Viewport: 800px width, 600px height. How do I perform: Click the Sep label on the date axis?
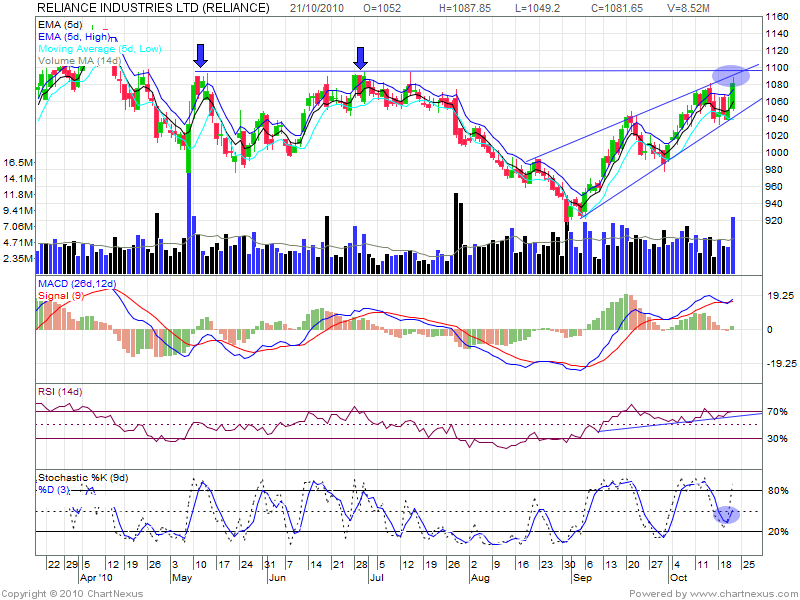(581, 579)
